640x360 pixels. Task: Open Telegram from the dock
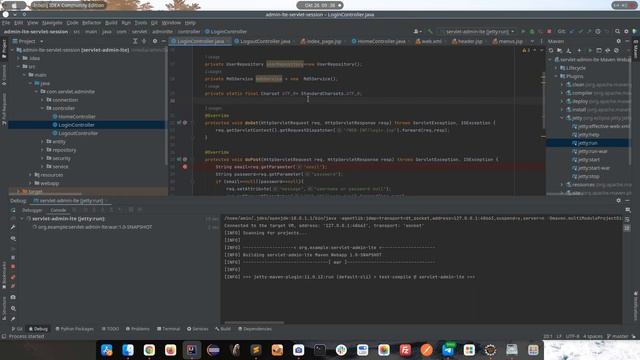[x=448, y=350]
